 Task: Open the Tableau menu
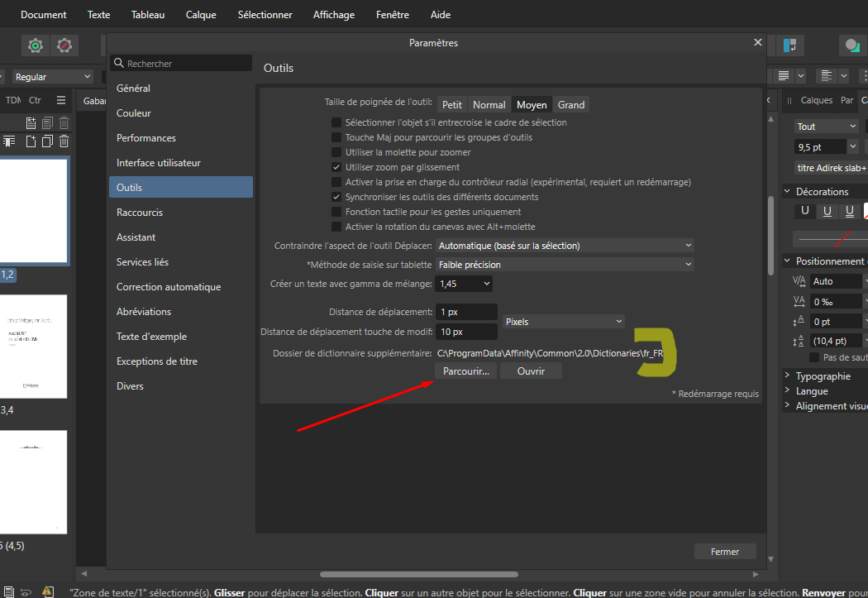point(148,14)
